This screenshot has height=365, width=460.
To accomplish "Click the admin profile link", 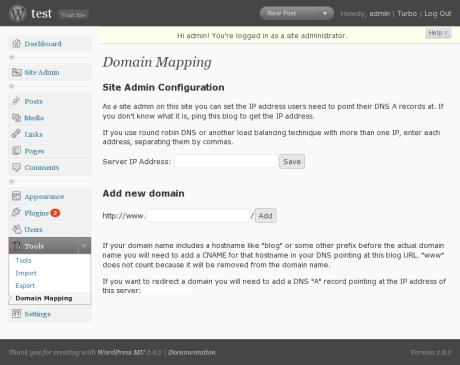I will point(379,14).
